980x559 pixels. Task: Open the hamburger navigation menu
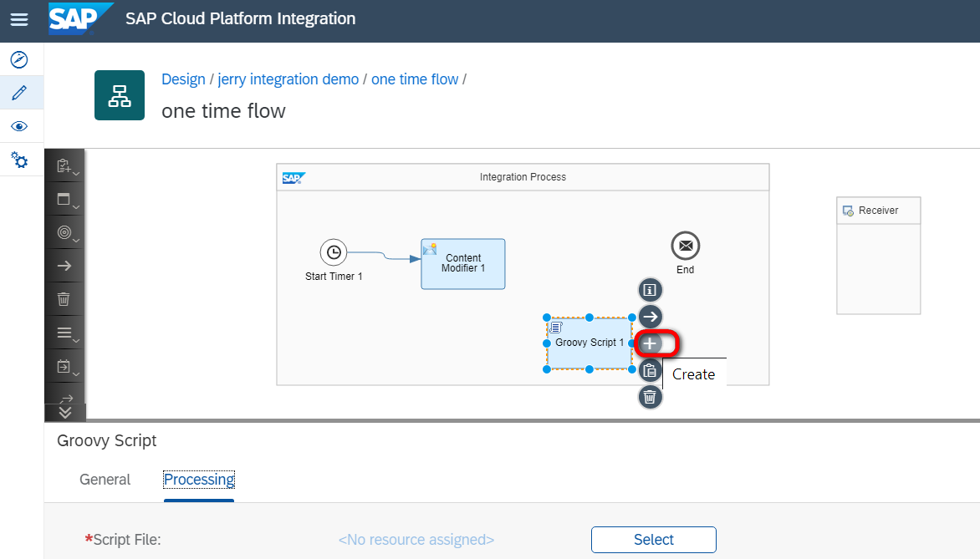(x=18, y=19)
